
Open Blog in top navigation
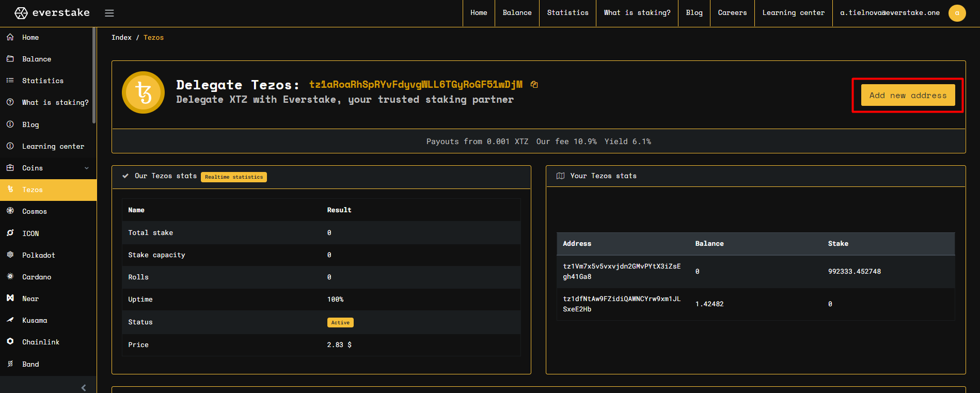click(694, 13)
